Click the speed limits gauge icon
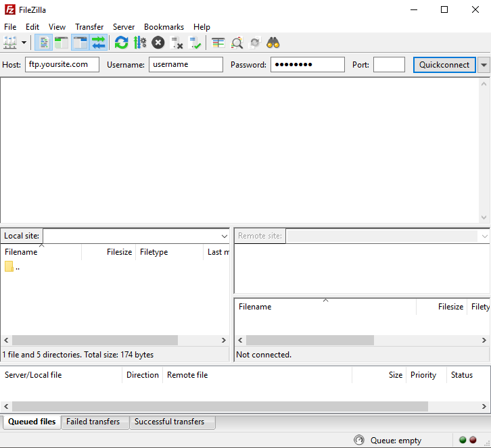The width and height of the screenshot is (491, 448). coord(359,440)
